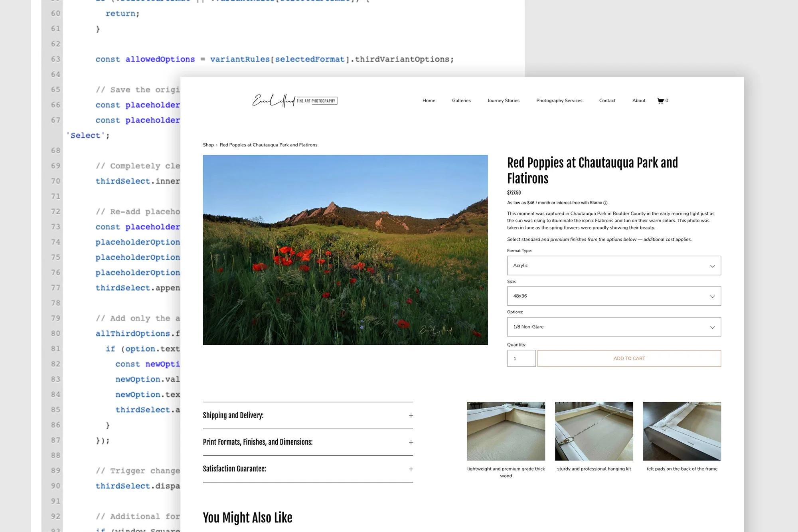Image resolution: width=798 pixels, height=532 pixels.
Task: Click inside the Quantity input field
Action: pyautogui.click(x=521, y=358)
